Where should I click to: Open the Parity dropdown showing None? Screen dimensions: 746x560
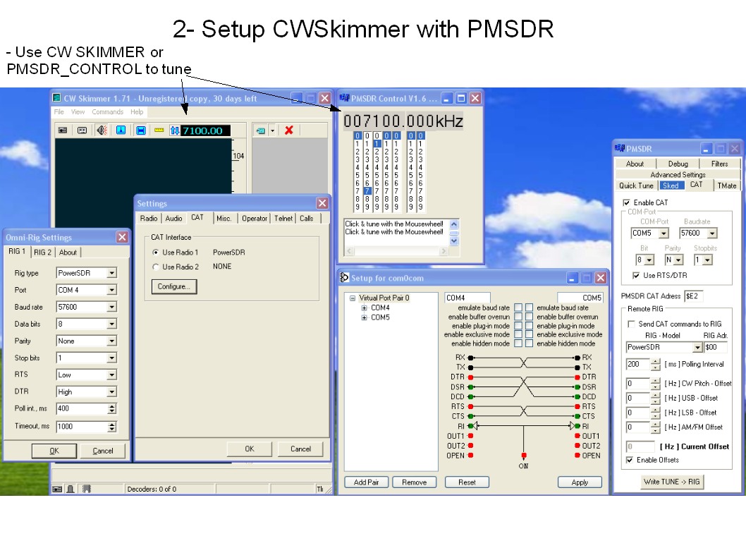tap(111, 341)
